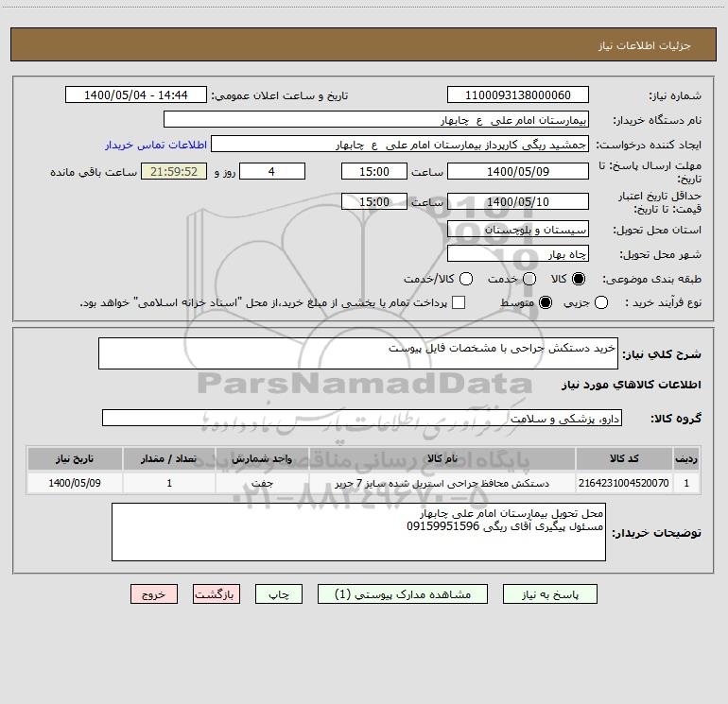
Task: Click the quantity cell in row 1
Action: tap(169, 483)
